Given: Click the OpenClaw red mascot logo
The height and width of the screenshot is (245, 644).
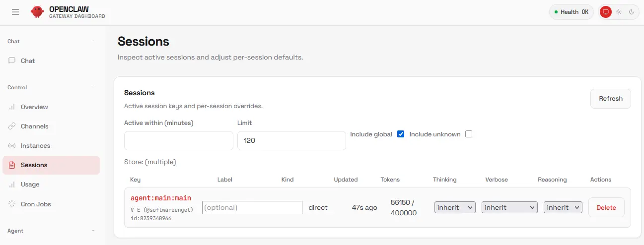Looking at the screenshot, I should (x=37, y=12).
